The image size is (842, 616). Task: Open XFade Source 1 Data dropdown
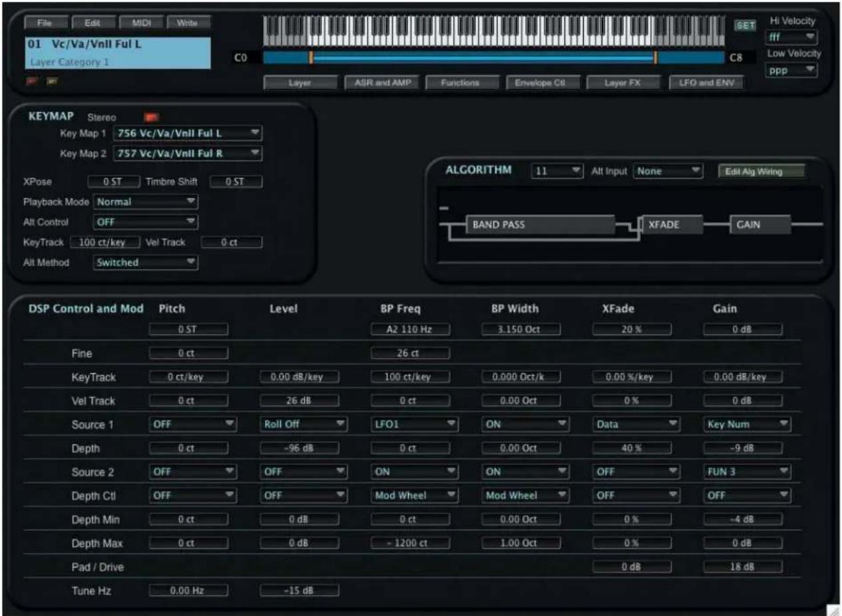(636, 423)
